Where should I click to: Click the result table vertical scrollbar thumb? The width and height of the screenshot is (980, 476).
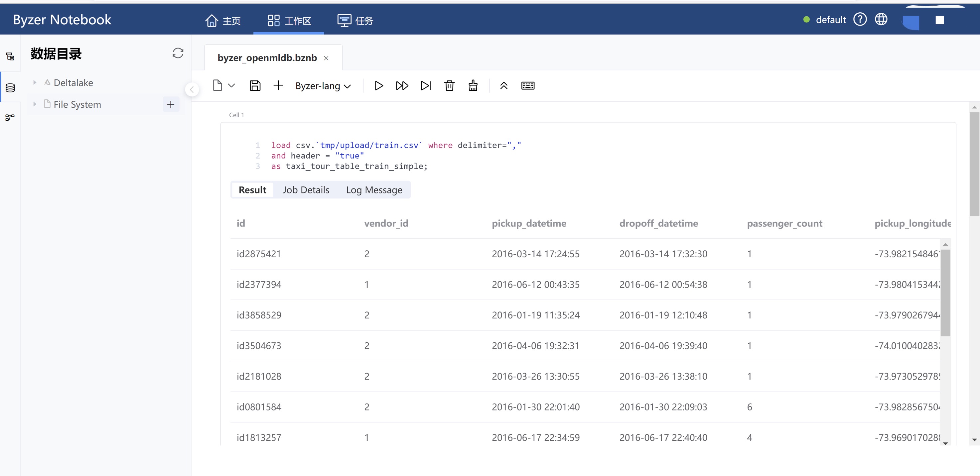click(945, 293)
